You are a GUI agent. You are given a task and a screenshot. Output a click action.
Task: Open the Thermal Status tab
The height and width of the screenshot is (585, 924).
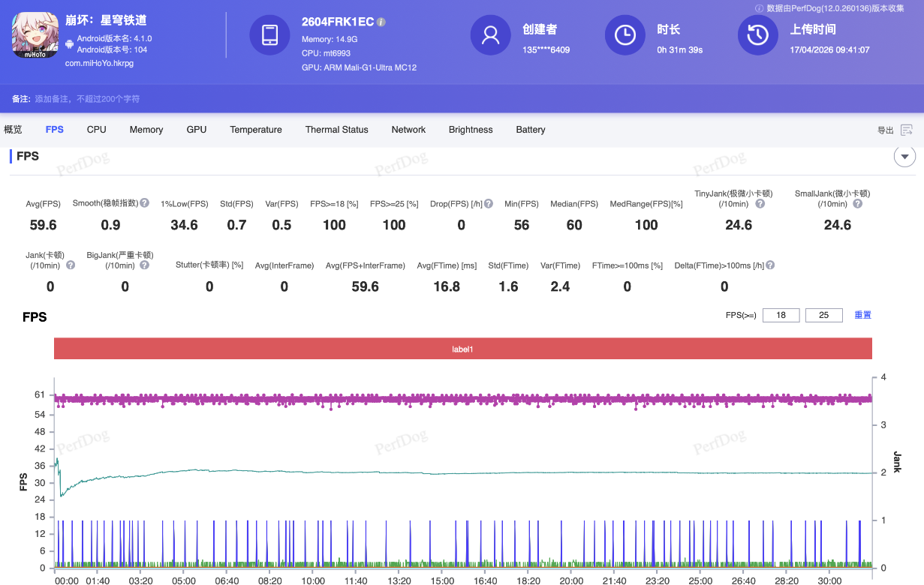click(x=336, y=130)
